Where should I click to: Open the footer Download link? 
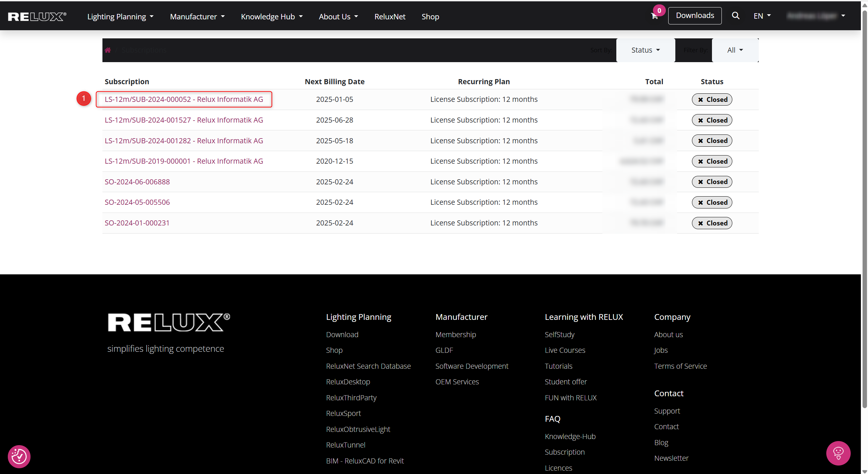[x=342, y=334]
